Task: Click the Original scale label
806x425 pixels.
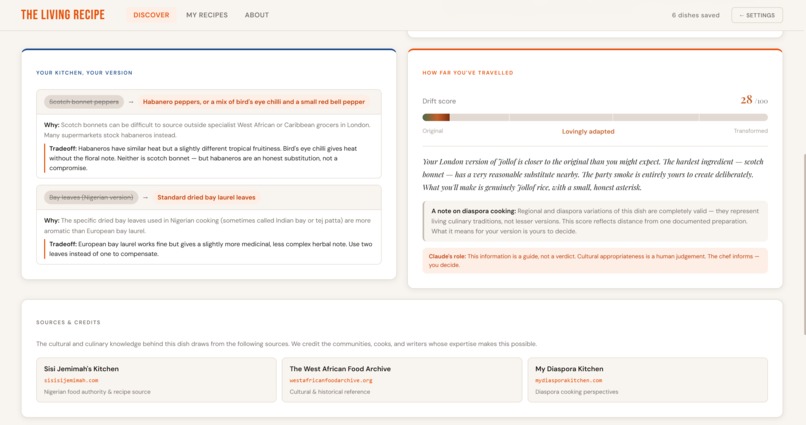Action: coord(432,131)
